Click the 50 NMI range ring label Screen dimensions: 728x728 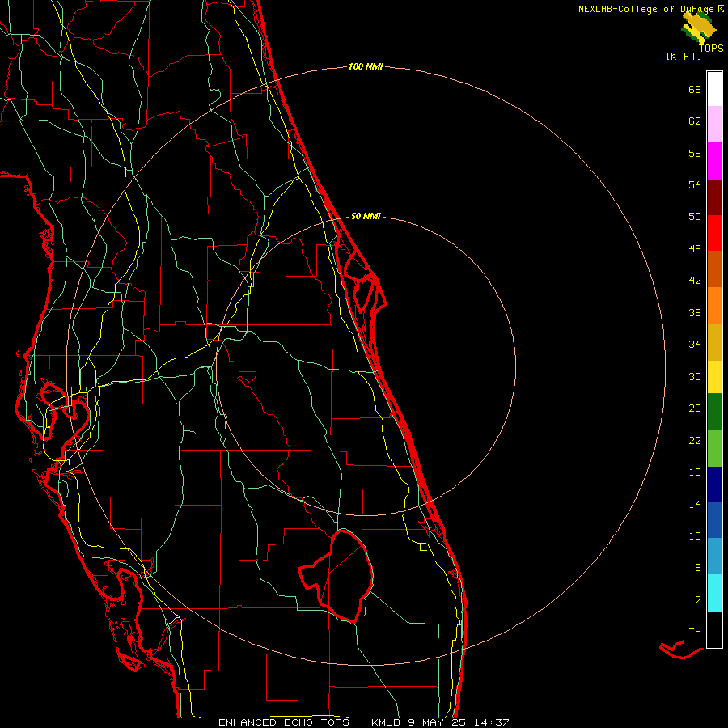366,216
